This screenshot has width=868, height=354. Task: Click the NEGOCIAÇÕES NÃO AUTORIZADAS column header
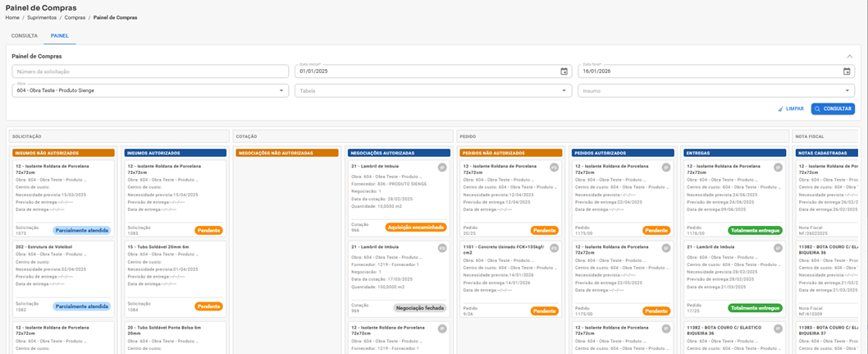287,152
